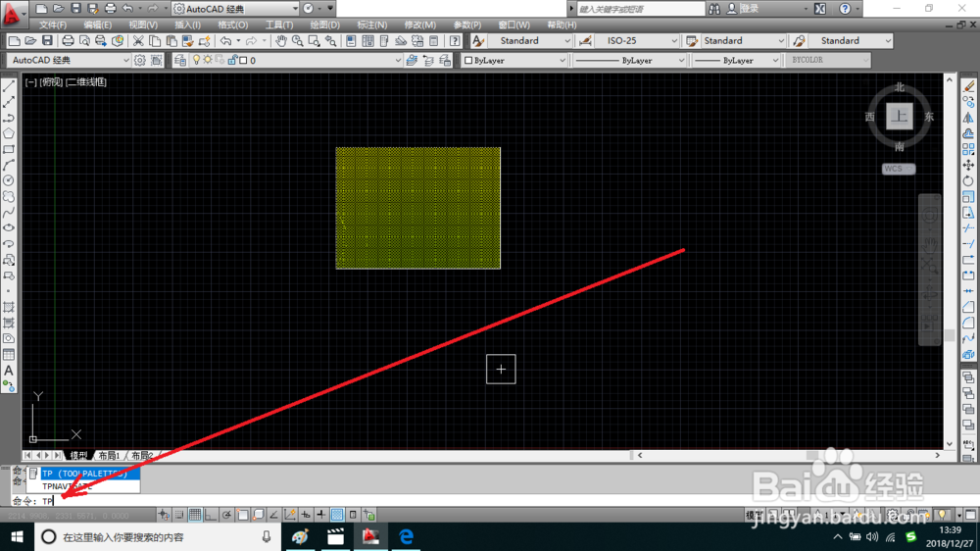Save the drawing with the floppy disk icon
Image resolution: width=980 pixels, height=551 pixels.
point(47,41)
